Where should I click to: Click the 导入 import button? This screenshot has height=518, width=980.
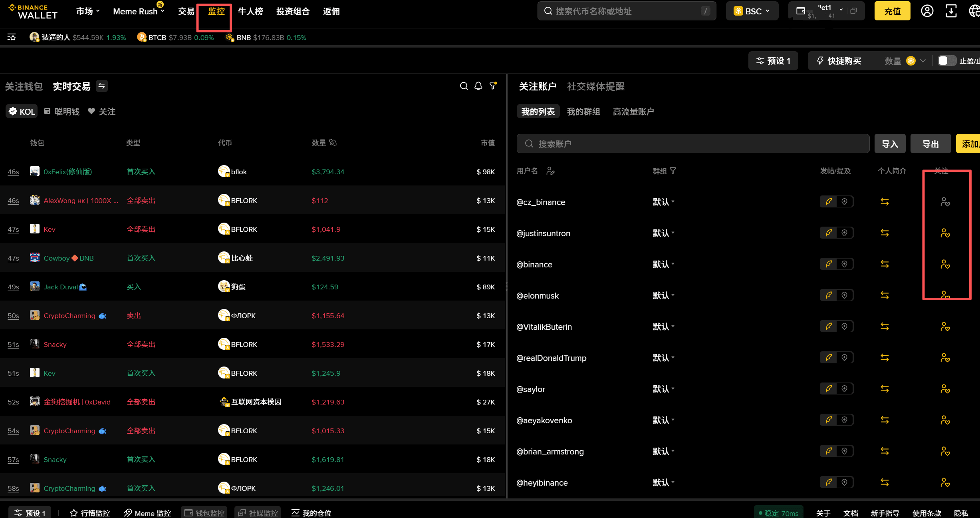pyautogui.click(x=889, y=144)
